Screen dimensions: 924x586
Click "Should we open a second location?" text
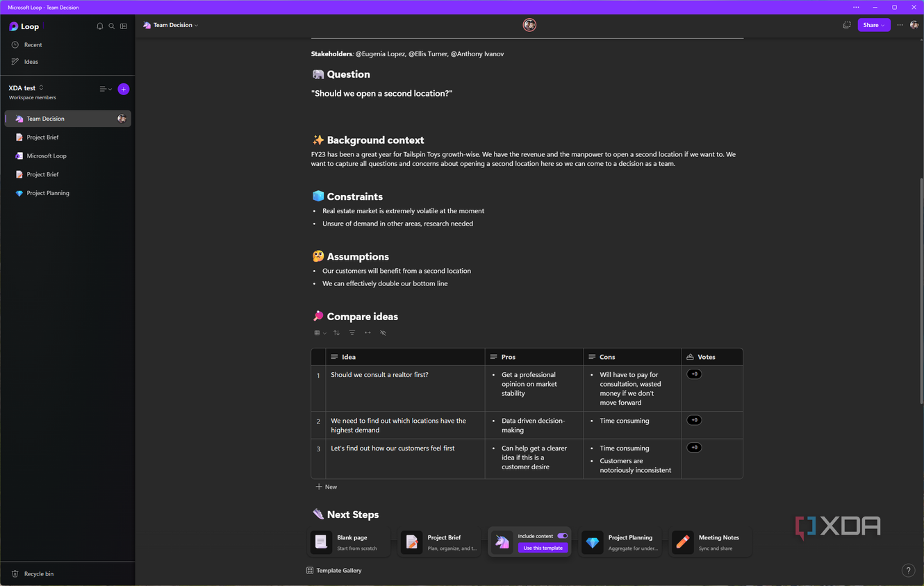tap(381, 93)
